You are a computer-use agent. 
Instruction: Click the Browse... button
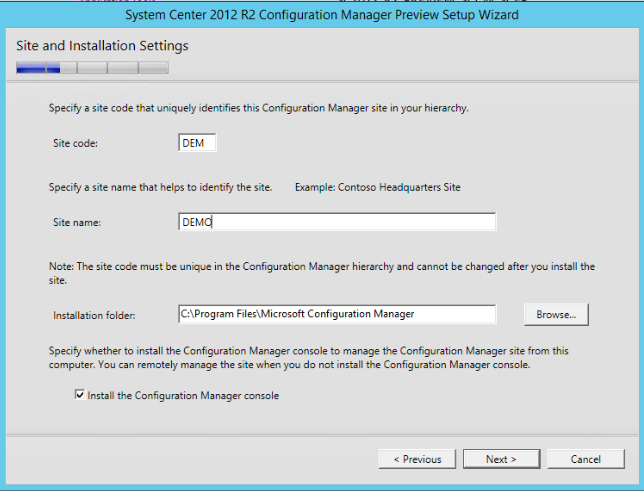pyautogui.click(x=555, y=314)
